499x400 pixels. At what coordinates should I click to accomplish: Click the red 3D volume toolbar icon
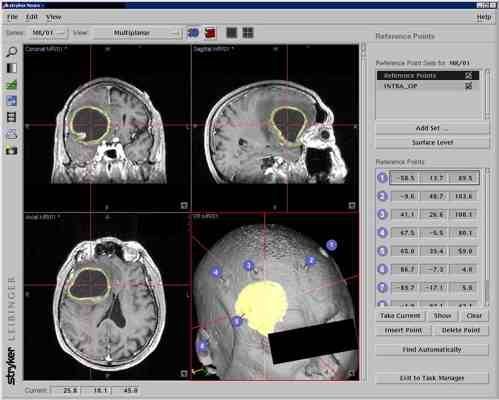pyautogui.click(x=210, y=33)
